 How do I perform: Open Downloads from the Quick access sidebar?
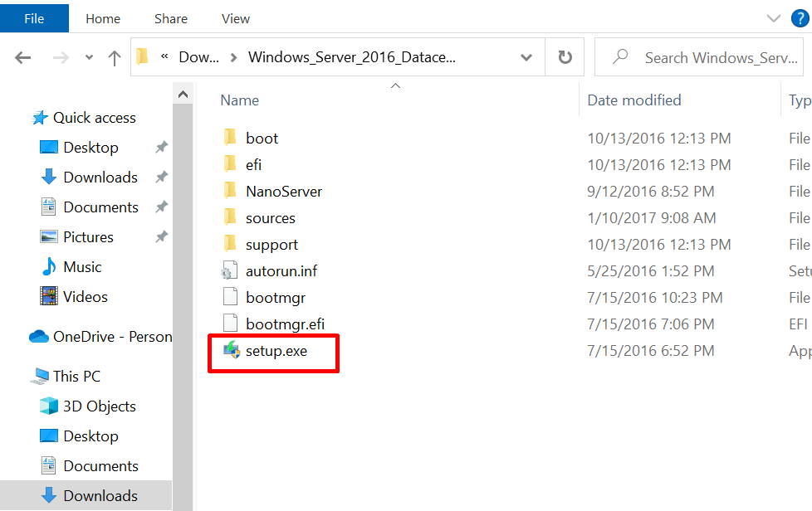pos(100,177)
